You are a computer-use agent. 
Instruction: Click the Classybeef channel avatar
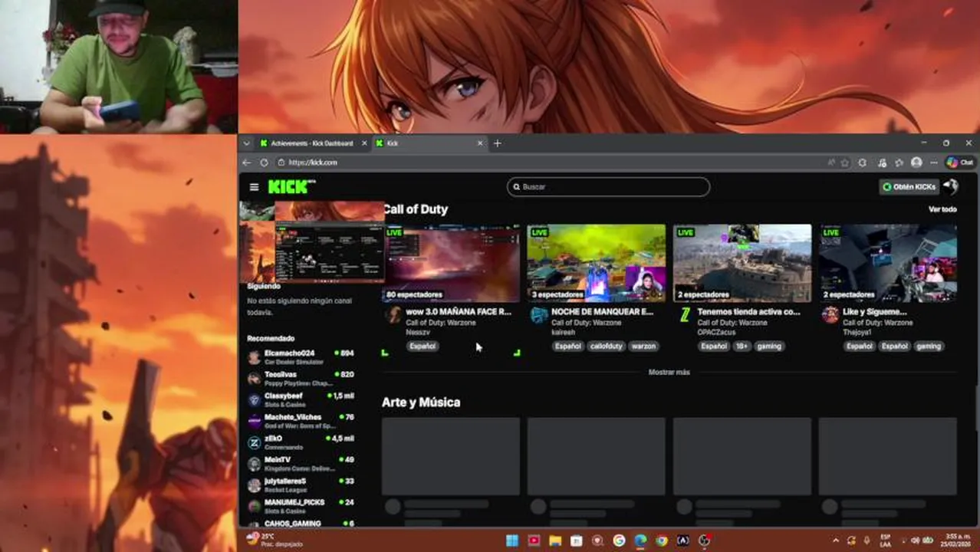point(254,399)
